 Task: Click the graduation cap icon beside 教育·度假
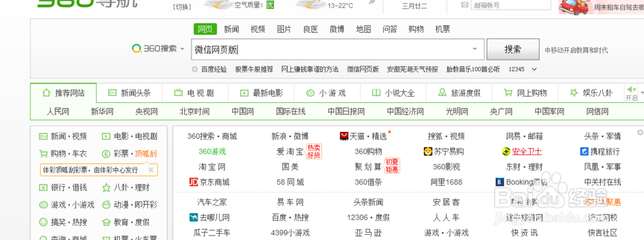pyautogui.click(x=106, y=223)
